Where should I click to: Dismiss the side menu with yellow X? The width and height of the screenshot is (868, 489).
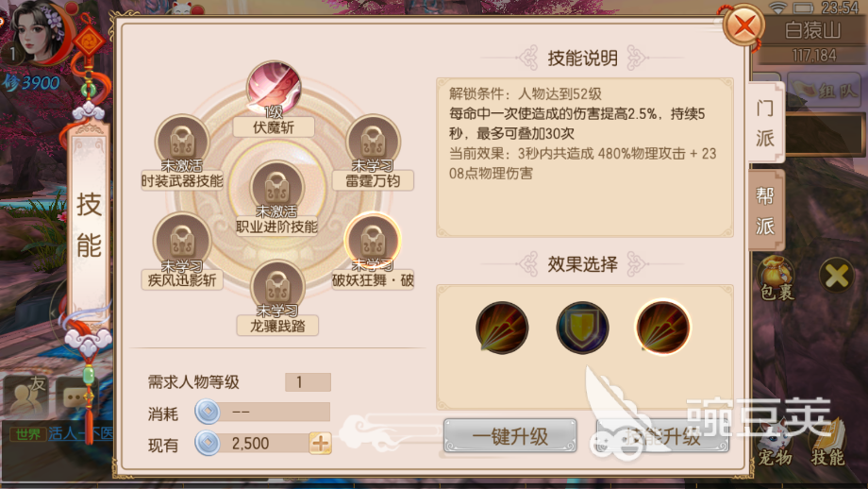pyautogui.click(x=837, y=276)
